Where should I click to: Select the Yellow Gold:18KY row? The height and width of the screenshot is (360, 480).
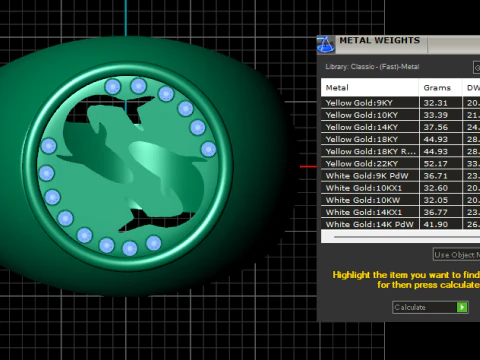click(x=400, y=139)
